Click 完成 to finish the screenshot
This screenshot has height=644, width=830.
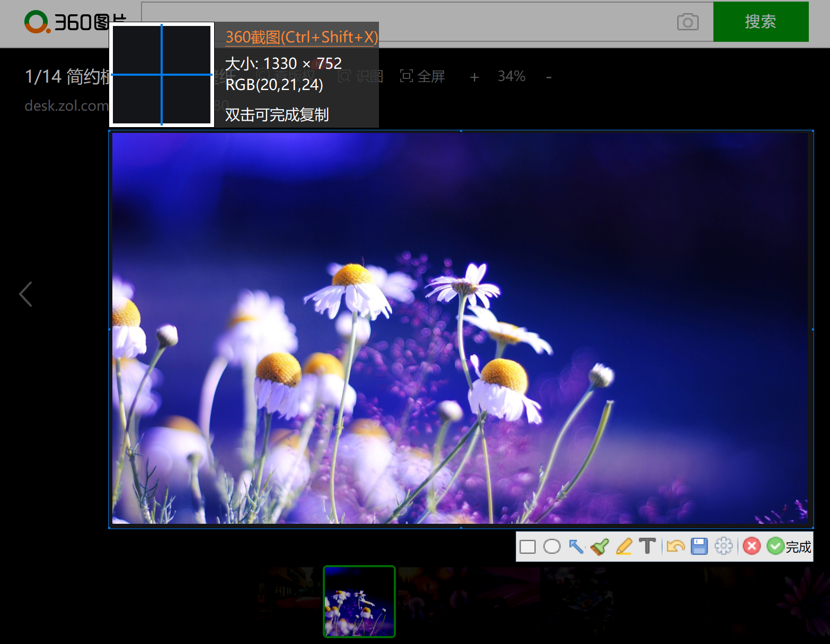[789, 547]
